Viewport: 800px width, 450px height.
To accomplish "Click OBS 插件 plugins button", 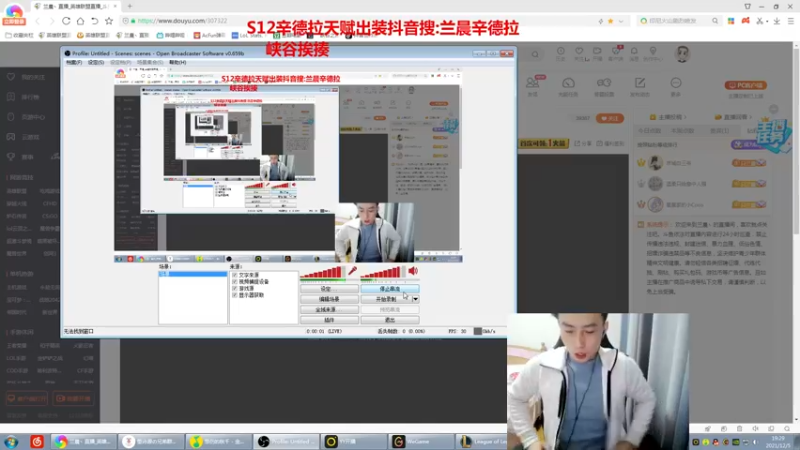I will (x=329, y=320).
